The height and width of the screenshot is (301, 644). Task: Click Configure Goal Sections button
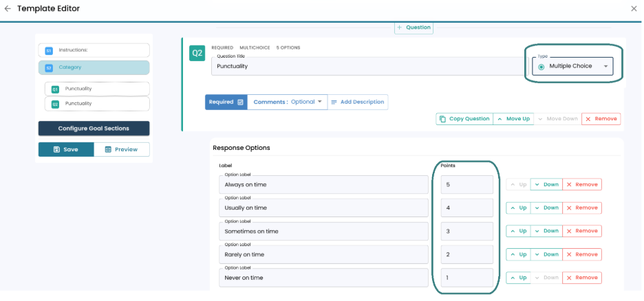[x=94, y=129]
